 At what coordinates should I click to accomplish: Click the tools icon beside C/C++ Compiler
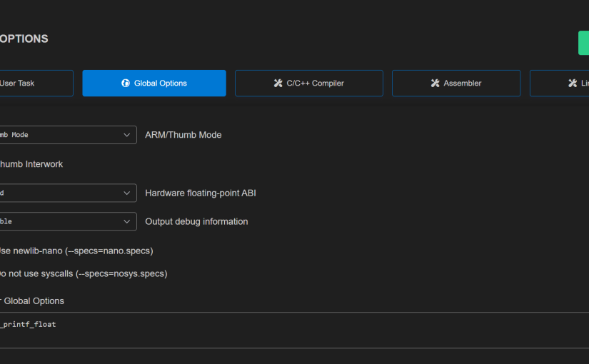click(278, 84)
